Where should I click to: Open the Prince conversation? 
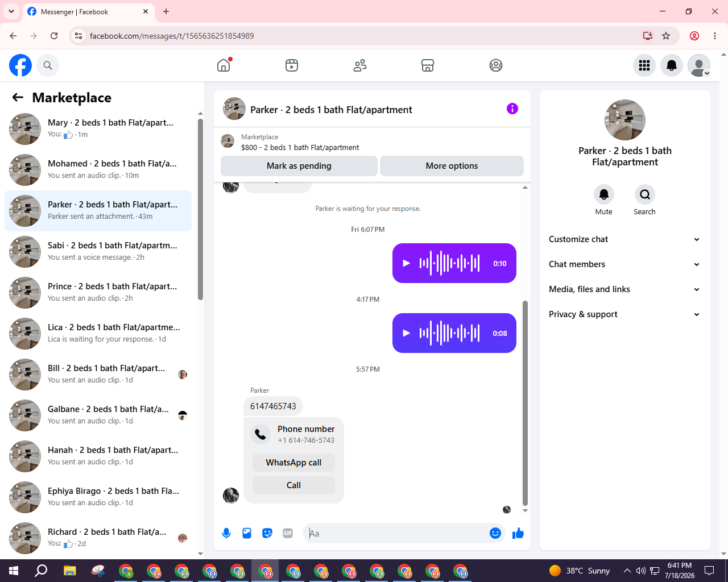point(98,293)
